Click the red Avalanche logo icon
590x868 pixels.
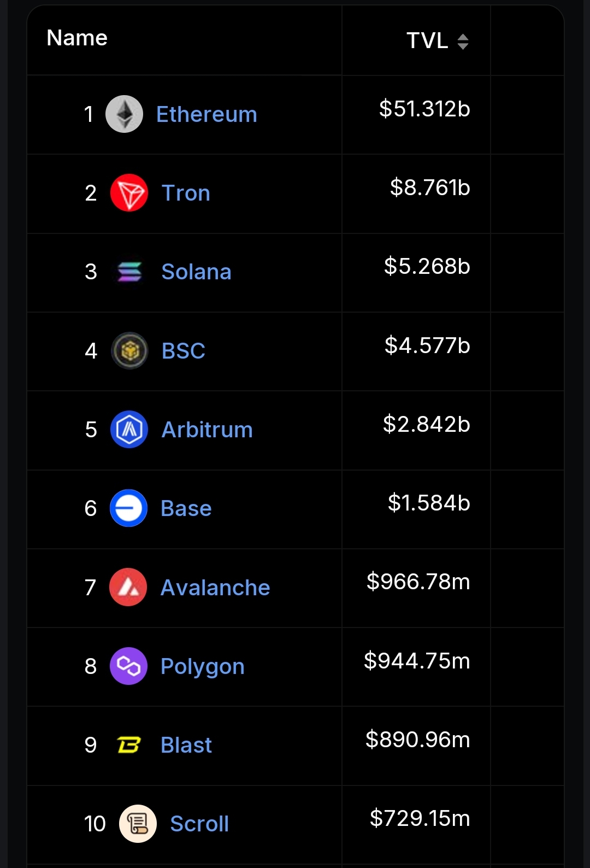click(128, 588)
